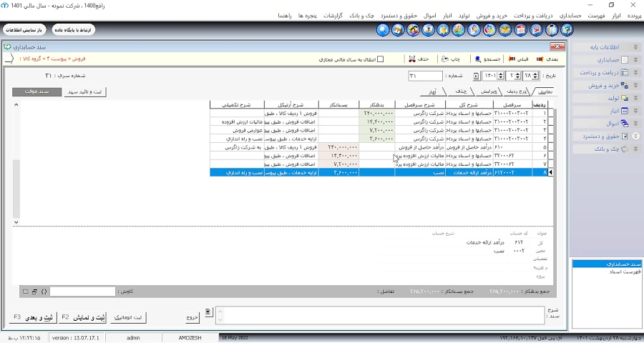The image size is (644, 343).
Task: Tick the selector box of row ۷
Action: coord(550,164)
